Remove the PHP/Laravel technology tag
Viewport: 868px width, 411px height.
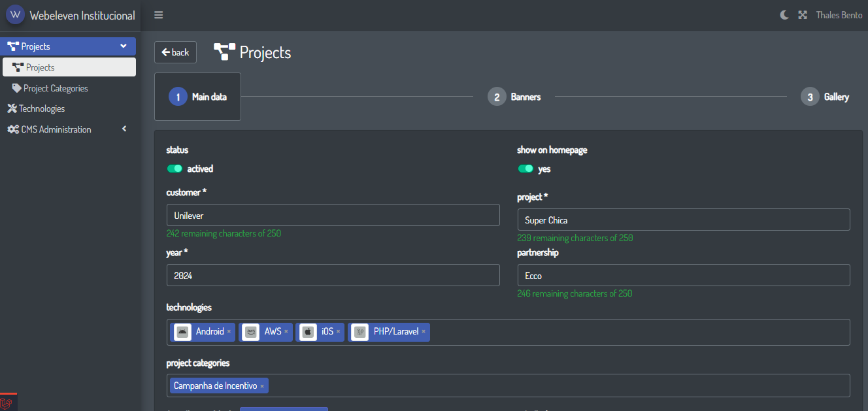tap(424, 332)
